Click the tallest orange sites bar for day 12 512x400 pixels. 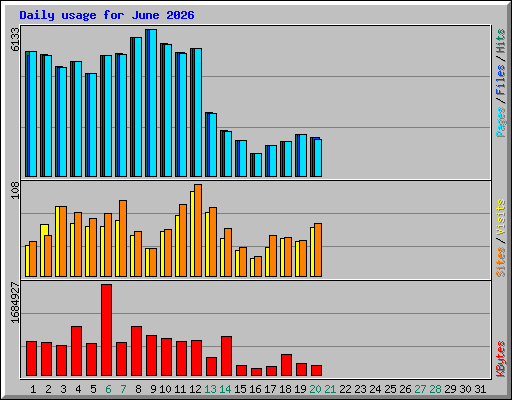click(x=198, y=231)
